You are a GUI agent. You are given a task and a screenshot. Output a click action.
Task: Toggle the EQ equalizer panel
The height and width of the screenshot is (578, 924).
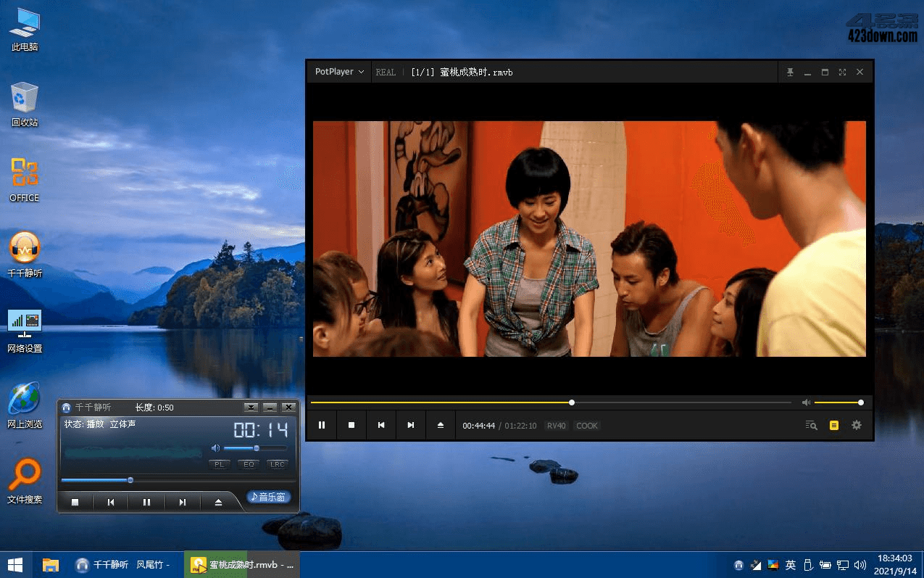(248, 464)
